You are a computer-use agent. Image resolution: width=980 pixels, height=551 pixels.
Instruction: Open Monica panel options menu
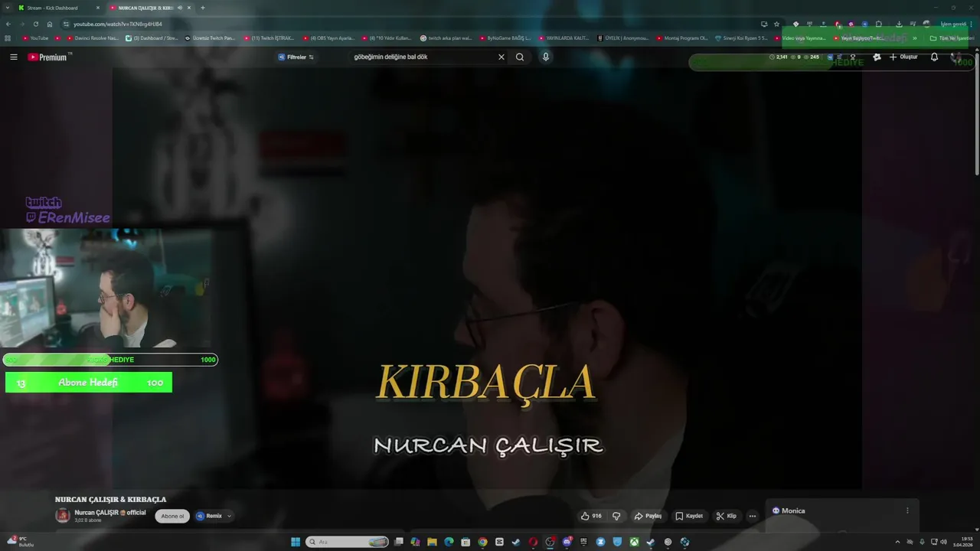coord(907,510)
